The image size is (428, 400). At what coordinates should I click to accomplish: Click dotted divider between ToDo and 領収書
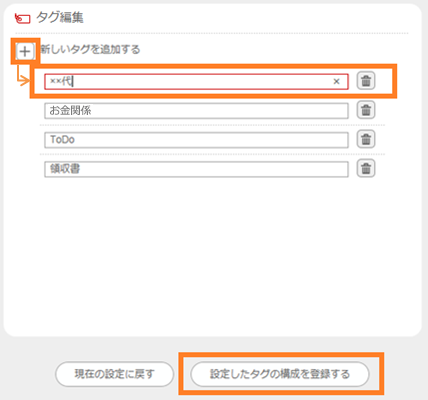click(212, 154)
